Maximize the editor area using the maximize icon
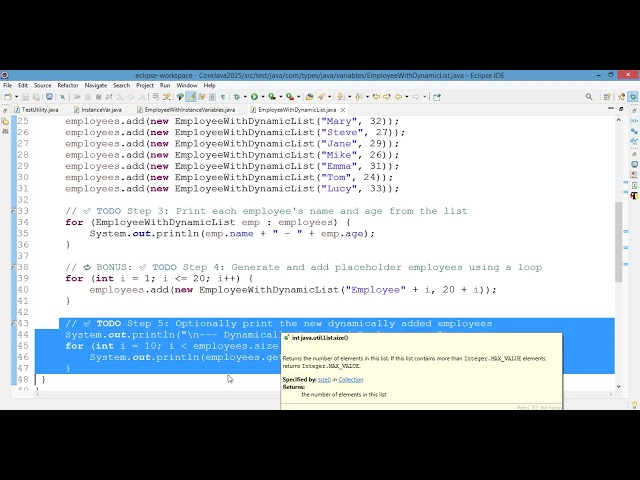Image resolution: width=640 pixels, height=480 pixels. click(x=621, y=109)
